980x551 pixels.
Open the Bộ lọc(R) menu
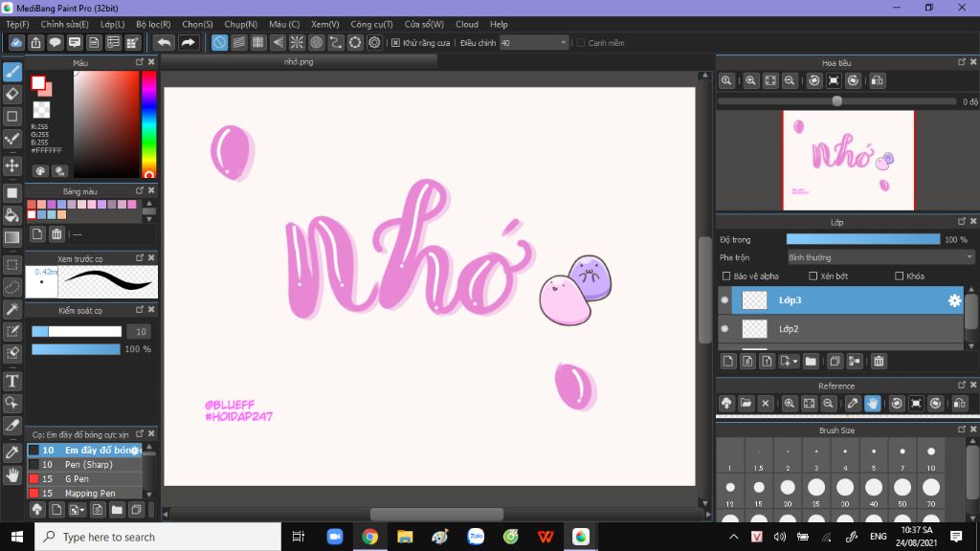click(153, 24)
